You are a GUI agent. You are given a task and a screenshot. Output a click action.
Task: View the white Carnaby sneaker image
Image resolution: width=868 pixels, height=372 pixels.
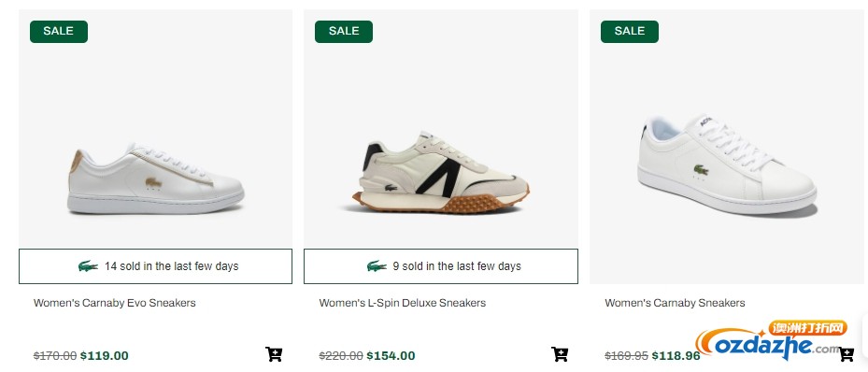[x=727, y=165]
